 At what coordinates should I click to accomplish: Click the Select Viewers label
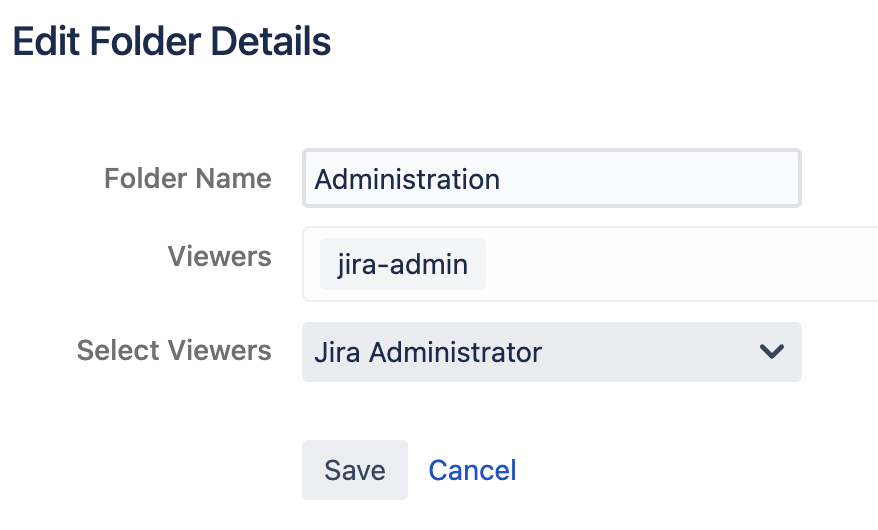[x=174, y=351]
